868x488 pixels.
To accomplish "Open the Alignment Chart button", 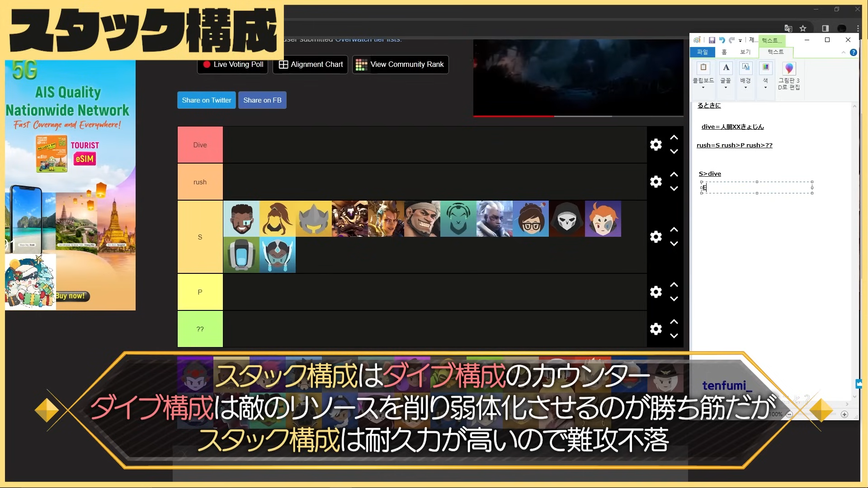I will (x=311, y=65).
